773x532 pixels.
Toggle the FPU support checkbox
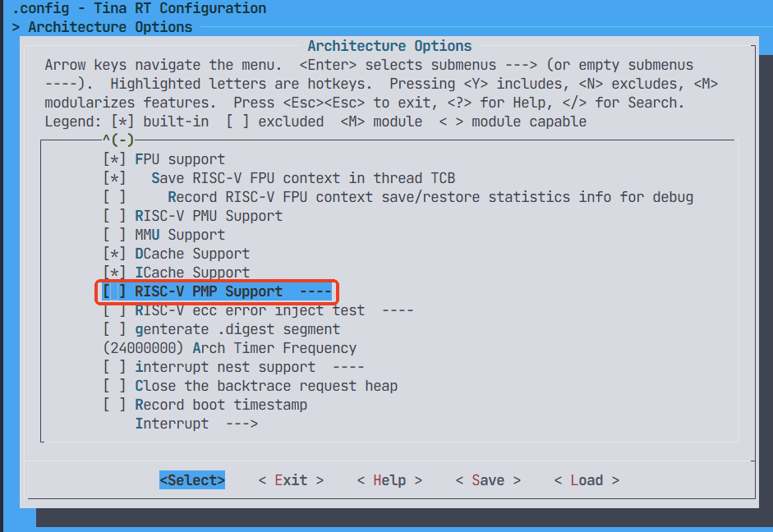pyautogui.click(x=114, y=159)
